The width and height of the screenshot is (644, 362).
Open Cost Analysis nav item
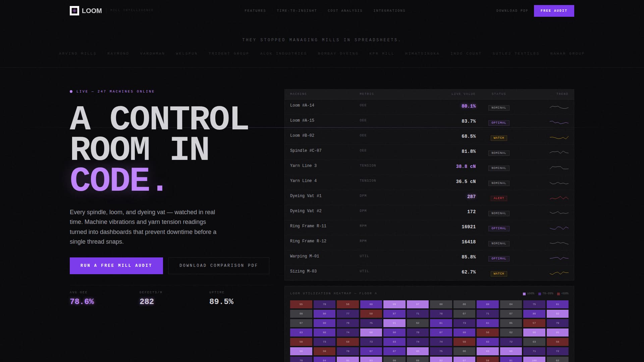pos(345,11)
